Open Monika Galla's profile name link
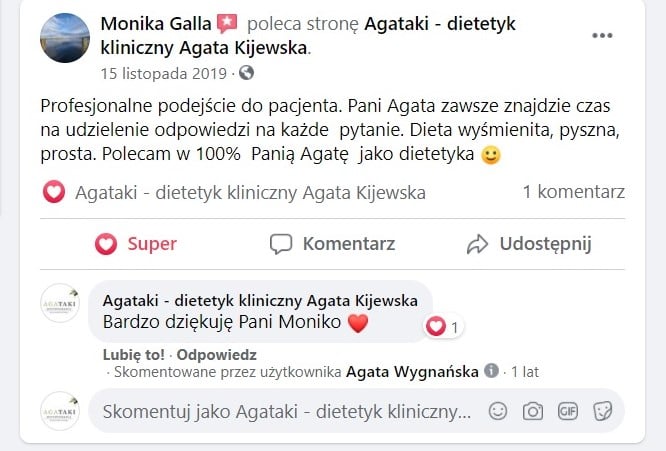 click(x=154, y=23)
